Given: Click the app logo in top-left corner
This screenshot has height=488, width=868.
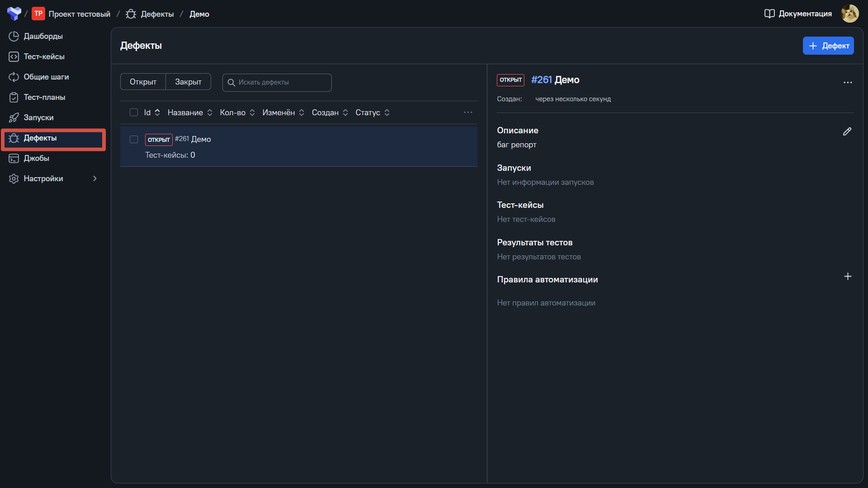Looking at the screenshot, I should (x=14, y=14).
